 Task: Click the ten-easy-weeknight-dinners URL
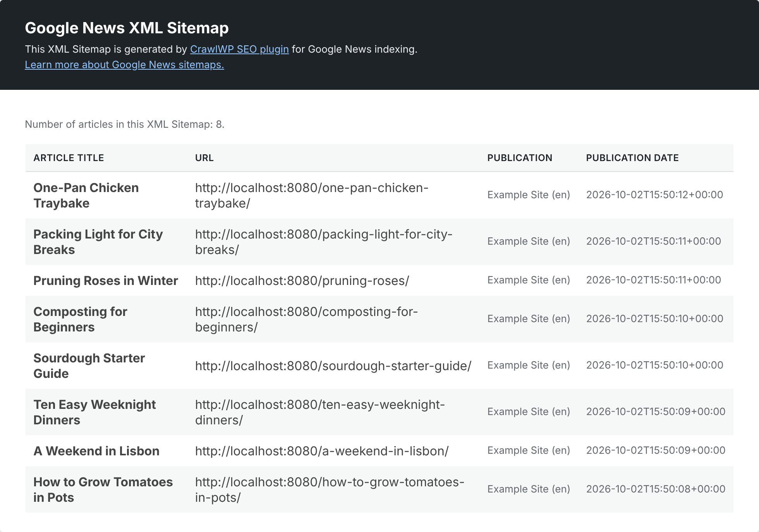click(x=320, y=412)
